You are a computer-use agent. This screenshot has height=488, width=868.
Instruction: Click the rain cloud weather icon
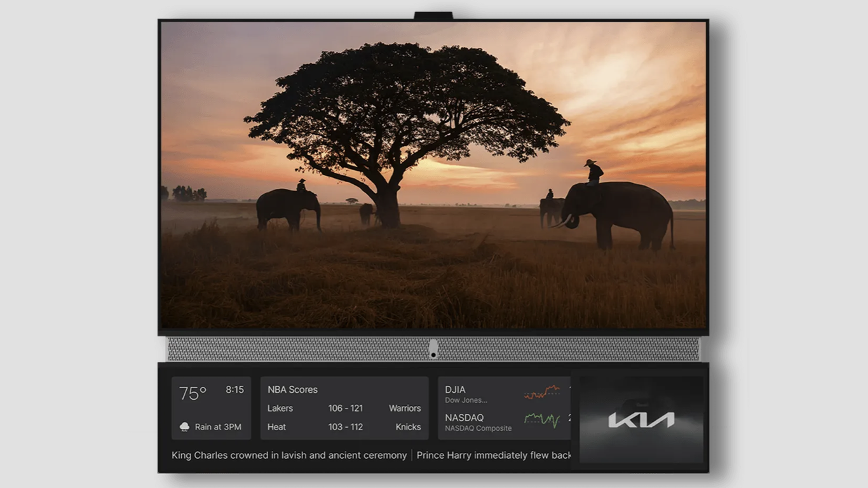(184, 426)
